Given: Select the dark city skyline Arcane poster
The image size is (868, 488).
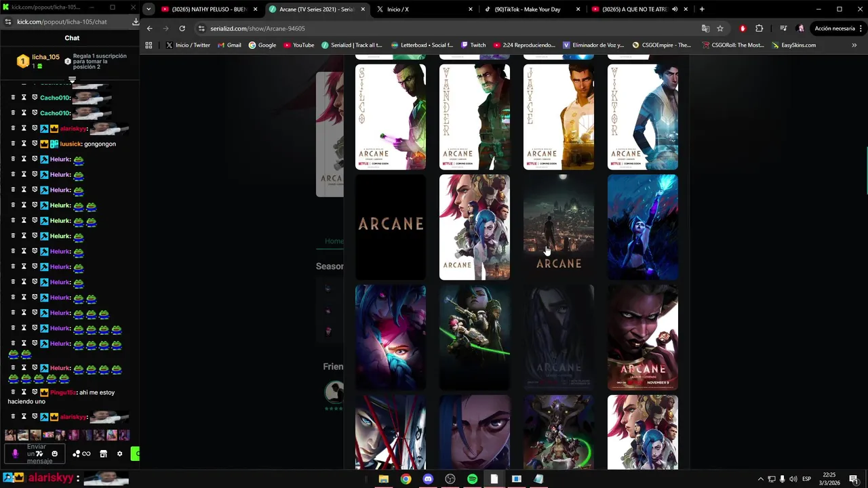Looking at the screenshot, I should pyautogui.click(x=559, y=227).
